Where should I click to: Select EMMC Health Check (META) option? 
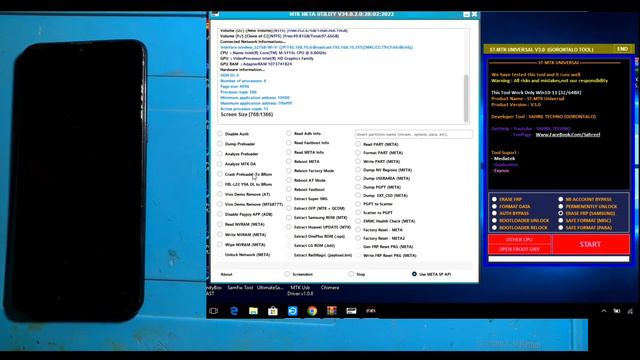tap(385, 221)
